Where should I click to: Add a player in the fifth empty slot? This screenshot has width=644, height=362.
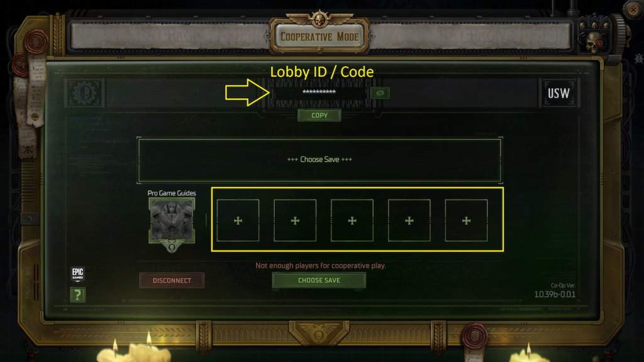point(466,221)
